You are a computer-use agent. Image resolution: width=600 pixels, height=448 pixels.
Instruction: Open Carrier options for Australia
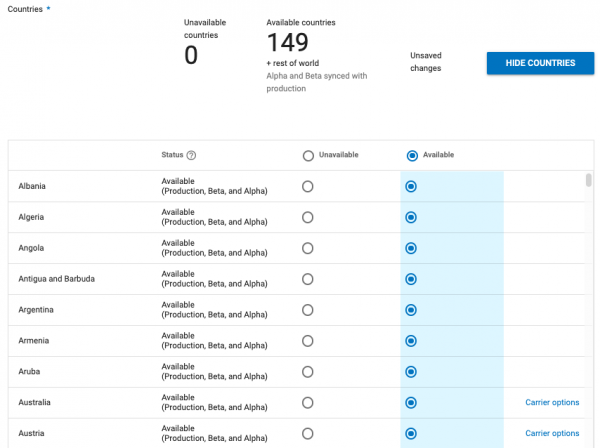[x=552, y=403]
